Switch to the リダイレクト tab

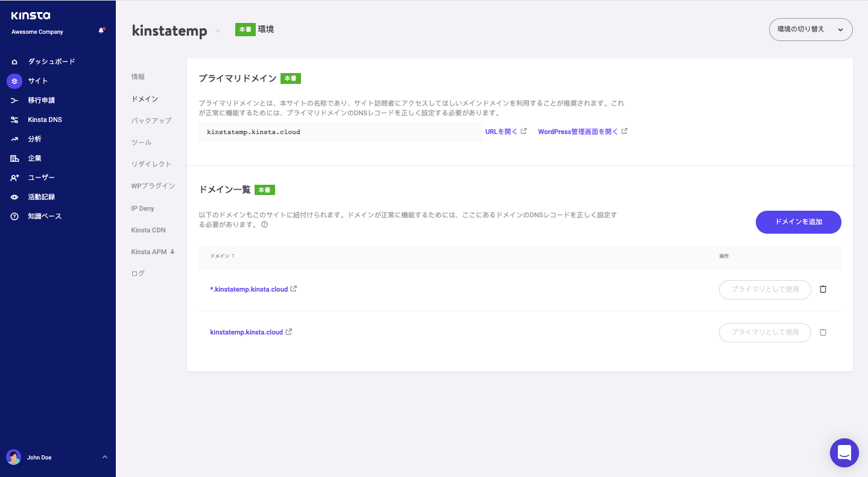click(151, 164)
